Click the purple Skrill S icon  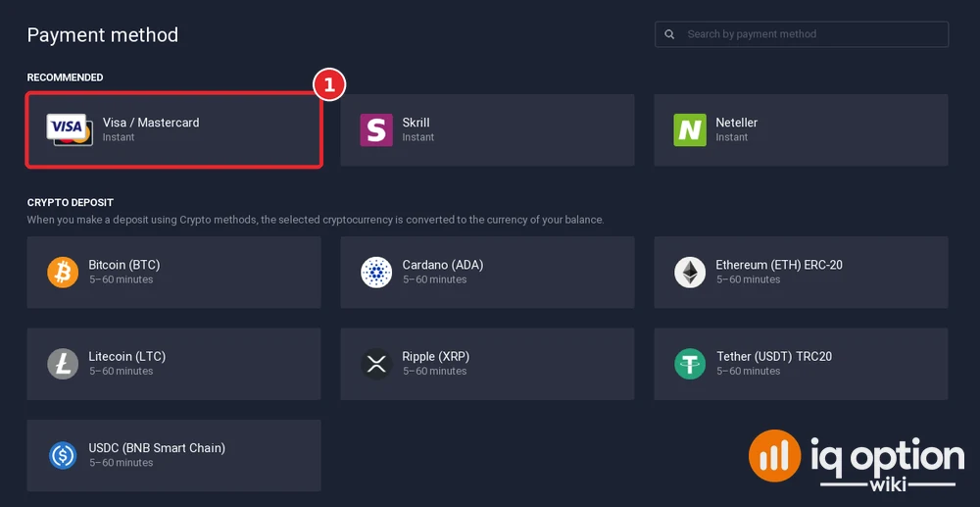click(x=376, y=130)
